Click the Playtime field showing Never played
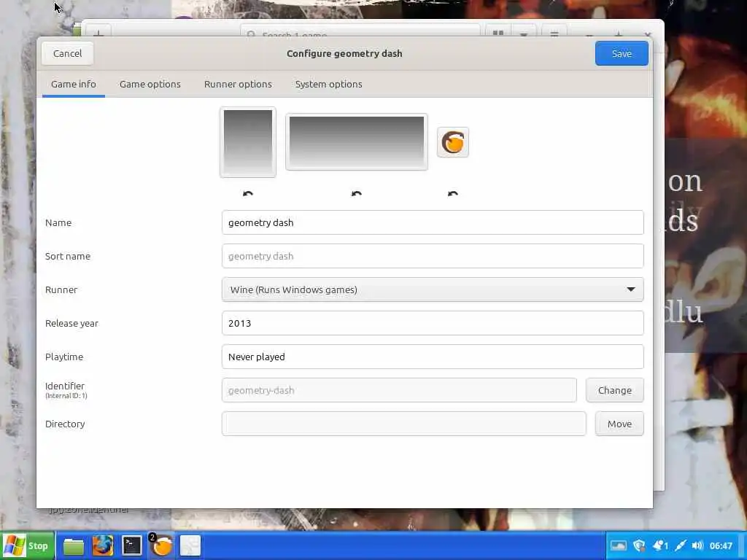Screen dimensions: 747x560 point(433,357)
